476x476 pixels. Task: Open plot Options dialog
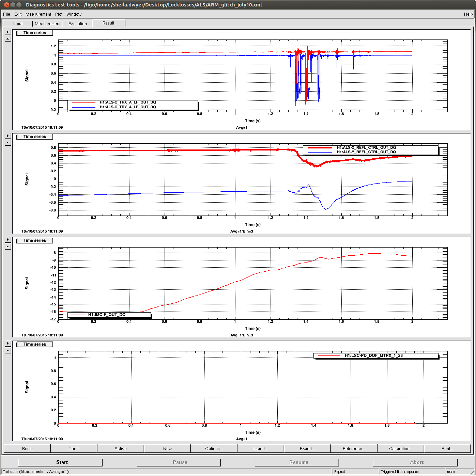[x=214, y=448]
